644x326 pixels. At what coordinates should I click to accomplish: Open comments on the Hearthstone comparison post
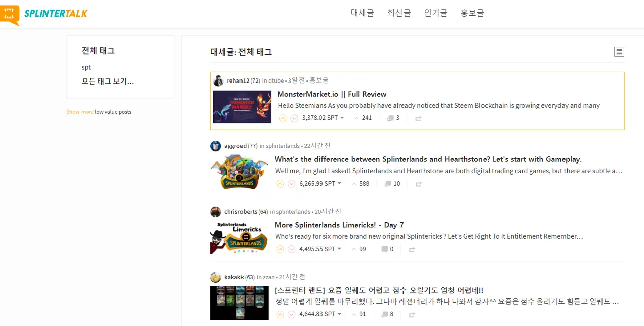[392, 184]
